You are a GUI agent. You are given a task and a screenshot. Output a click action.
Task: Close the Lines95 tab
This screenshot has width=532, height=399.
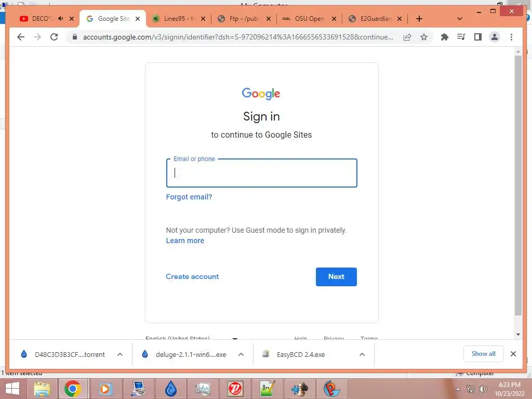[x=203, y=19]
